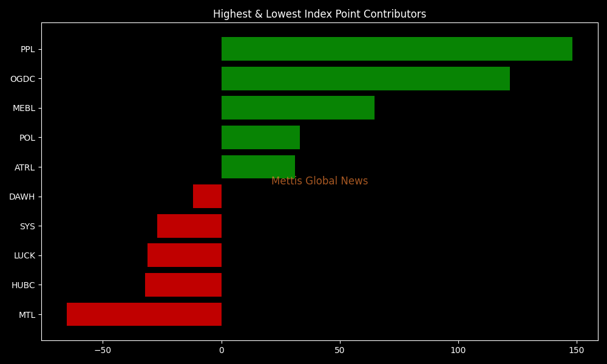Click the green PPL bar

397,49
